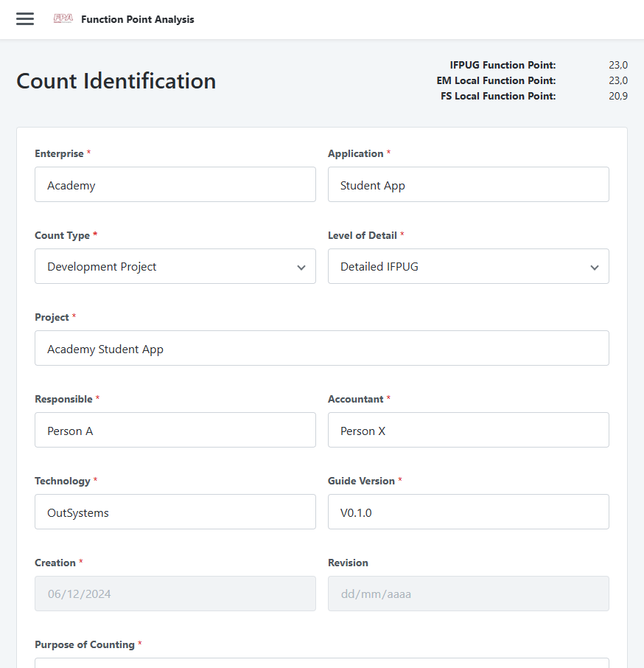Screen dimensions: 644x668
Task: Click the Application field with Student App
Action: pos(468,184)
